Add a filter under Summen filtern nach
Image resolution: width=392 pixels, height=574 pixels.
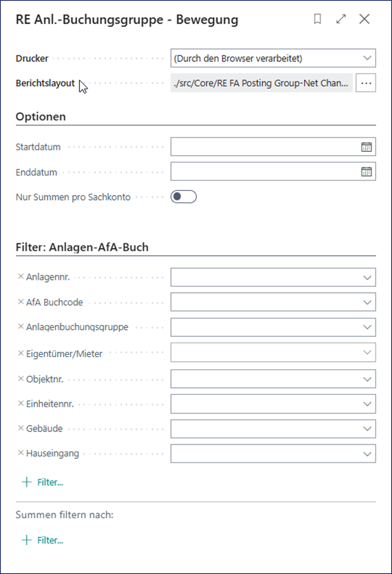(43, 540)
